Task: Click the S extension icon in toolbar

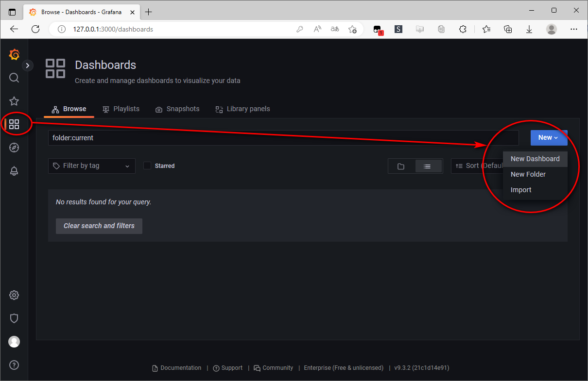Action: [398, 29]
